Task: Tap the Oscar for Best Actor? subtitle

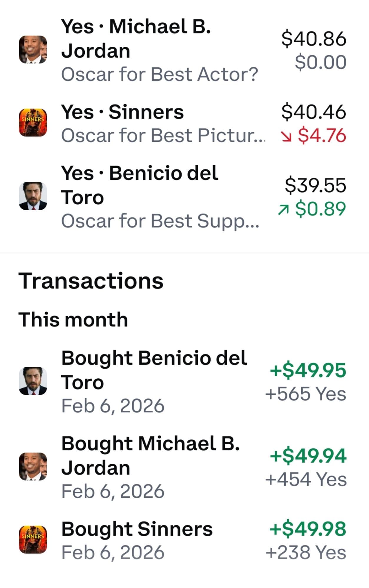Action: click(159, 74)
